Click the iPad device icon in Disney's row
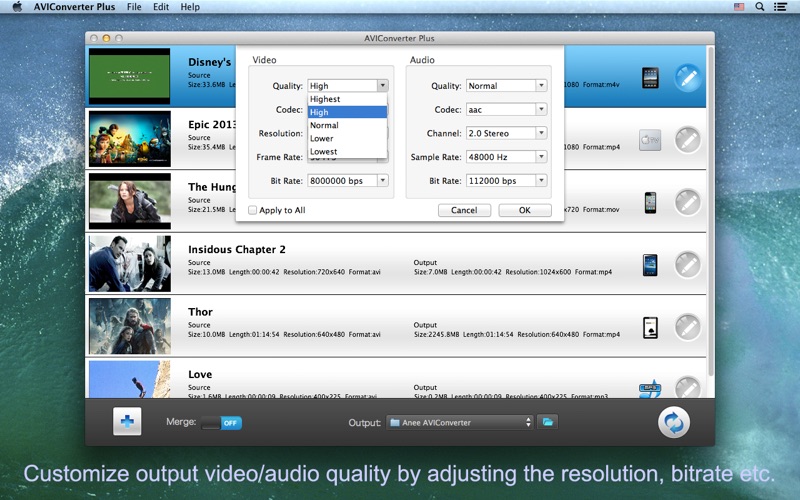 (650, 78)
